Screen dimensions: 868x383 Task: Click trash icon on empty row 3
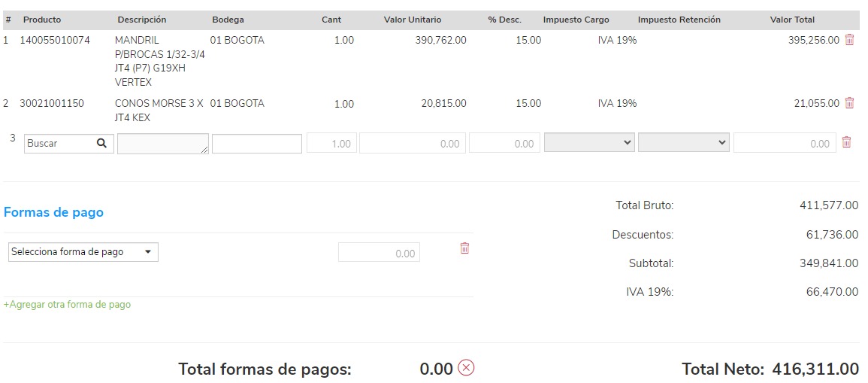click(846, 142)
